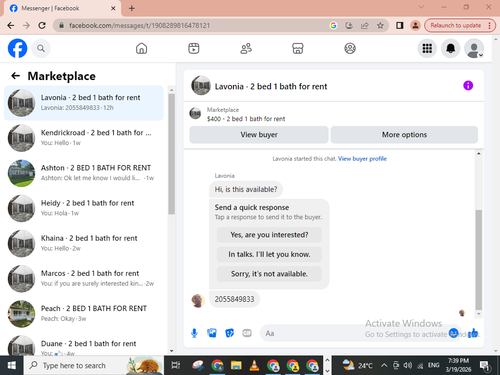
Task: Click the browser Back arrow
Action: (11, 25)
